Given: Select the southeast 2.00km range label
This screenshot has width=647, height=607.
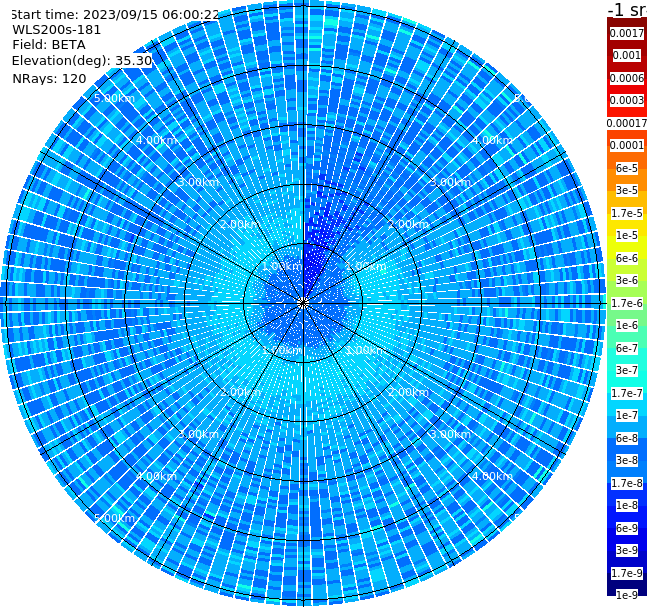Looking at the screenshot, I should point(408,392).
